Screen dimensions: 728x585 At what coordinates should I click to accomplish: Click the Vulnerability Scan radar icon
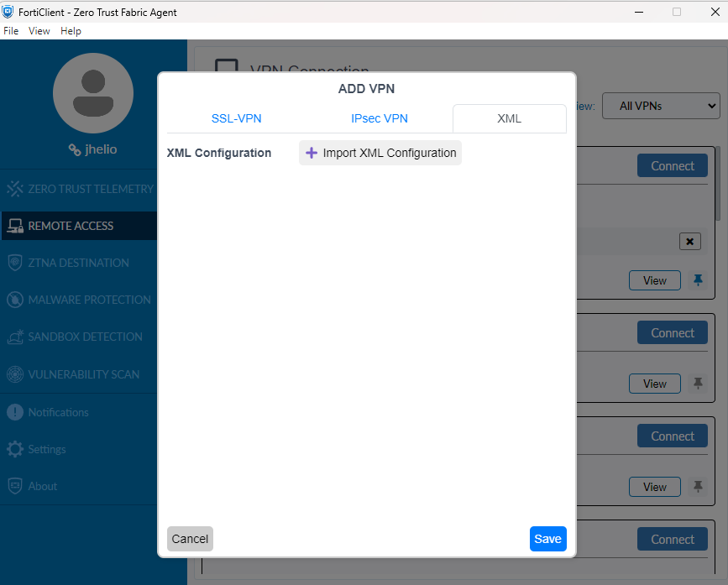coord(15,374)
